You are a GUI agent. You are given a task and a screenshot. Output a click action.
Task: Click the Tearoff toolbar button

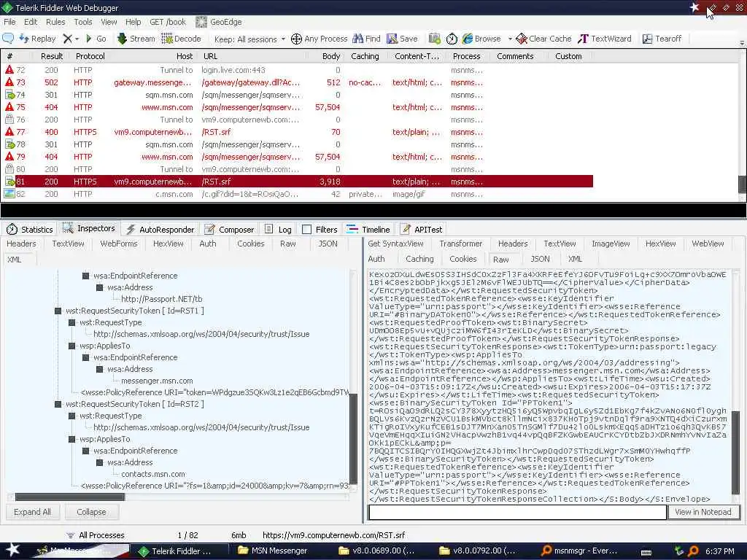662,39
